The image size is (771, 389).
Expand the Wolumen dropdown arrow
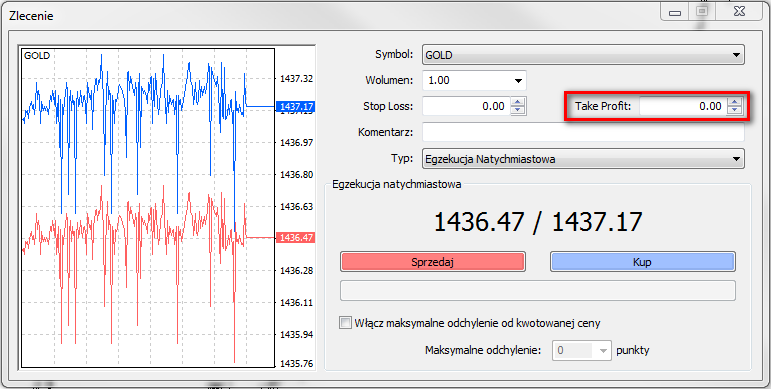pyautogui.click(x=518, y=81)
